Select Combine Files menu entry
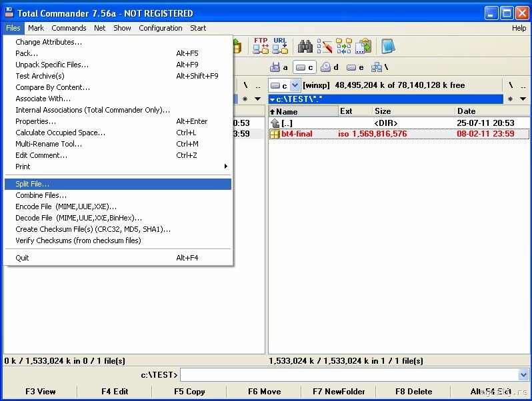The image size is (532, 401). [41, 195]
